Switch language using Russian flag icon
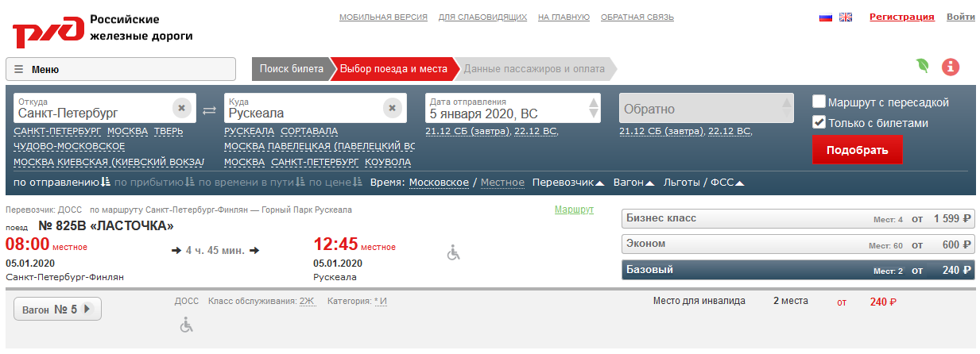 [x=826, y=17]
